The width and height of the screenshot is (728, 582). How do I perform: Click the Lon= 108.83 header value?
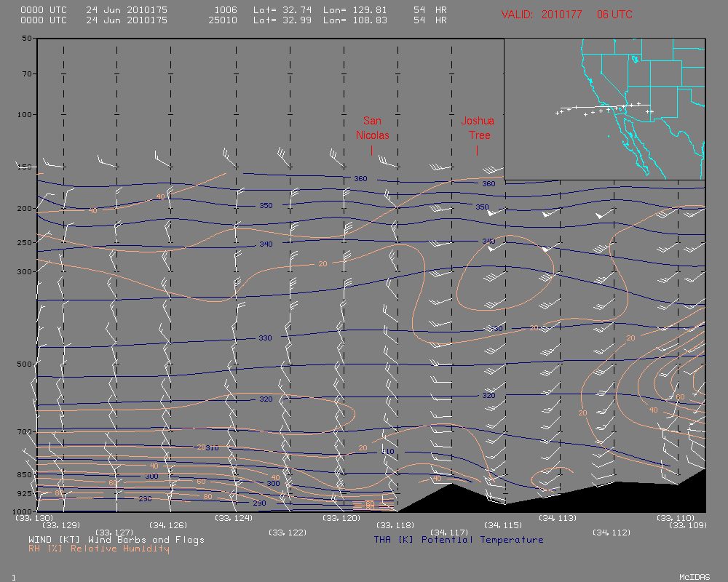tap(355, 20)
